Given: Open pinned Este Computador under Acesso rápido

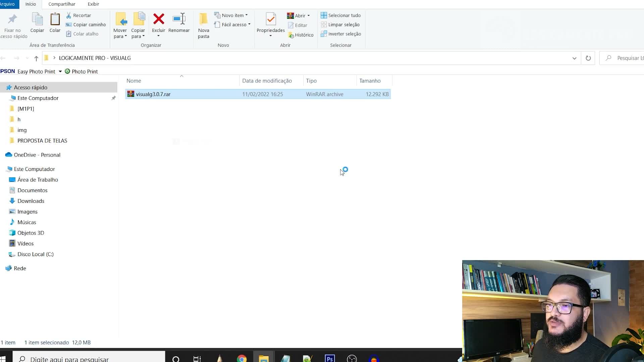Looking at the screenshot, I should point(38,98).
